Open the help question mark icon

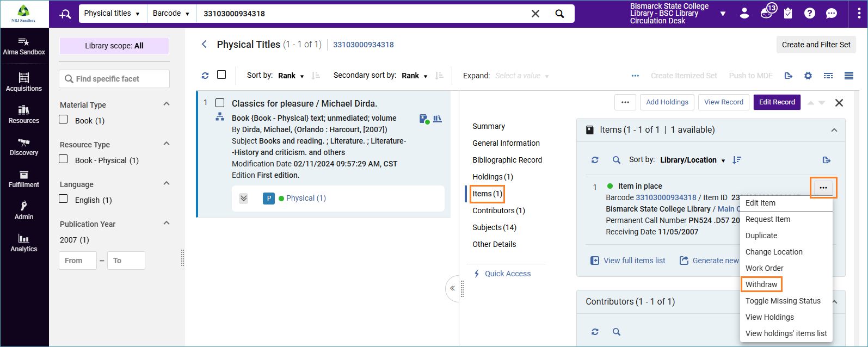coord(810,13)
